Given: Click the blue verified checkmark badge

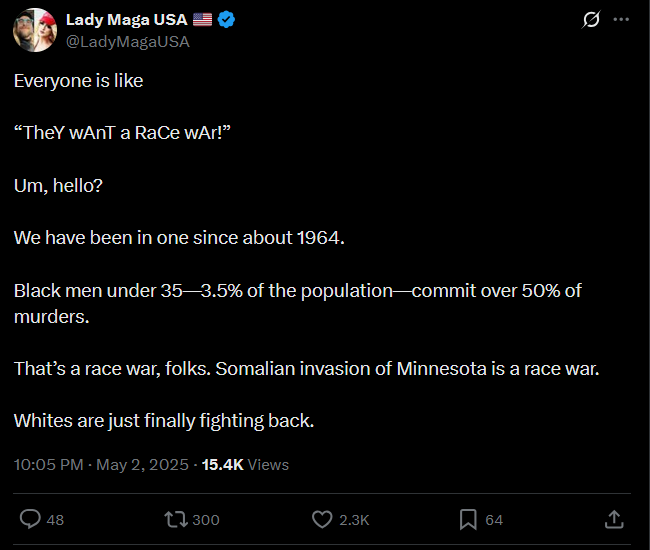Looking at the screenshot, I should click(x=226, y=19).
